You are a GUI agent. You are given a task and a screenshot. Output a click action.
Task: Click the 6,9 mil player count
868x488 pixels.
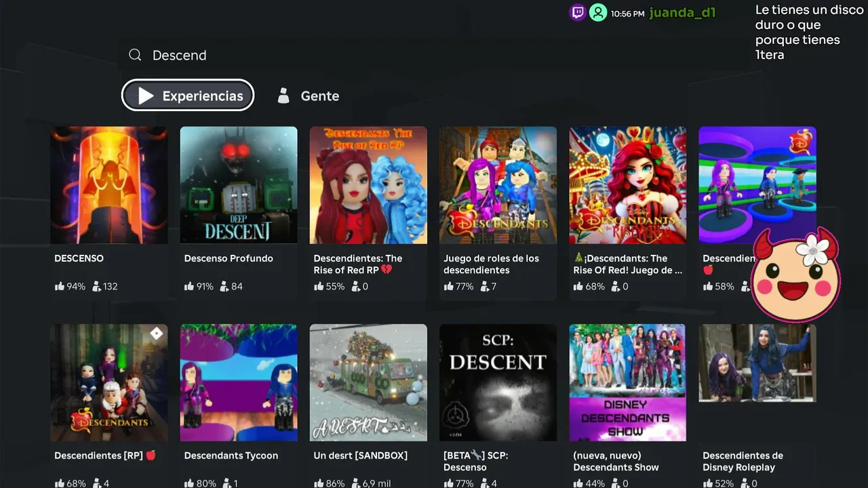pyautogui.click(x=378, y=483)
